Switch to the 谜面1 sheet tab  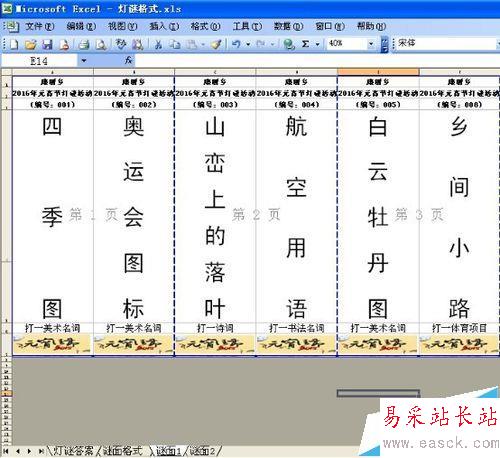coord(169,451)
